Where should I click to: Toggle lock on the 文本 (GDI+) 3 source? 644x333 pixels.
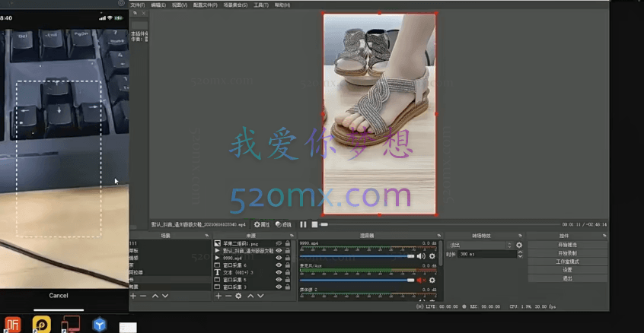click(x=288, y=271)
